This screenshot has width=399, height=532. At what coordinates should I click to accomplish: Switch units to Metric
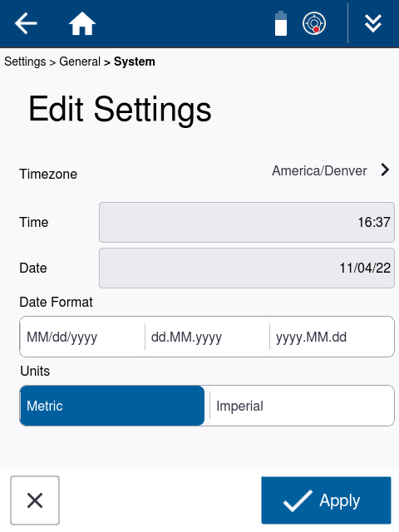112,406
